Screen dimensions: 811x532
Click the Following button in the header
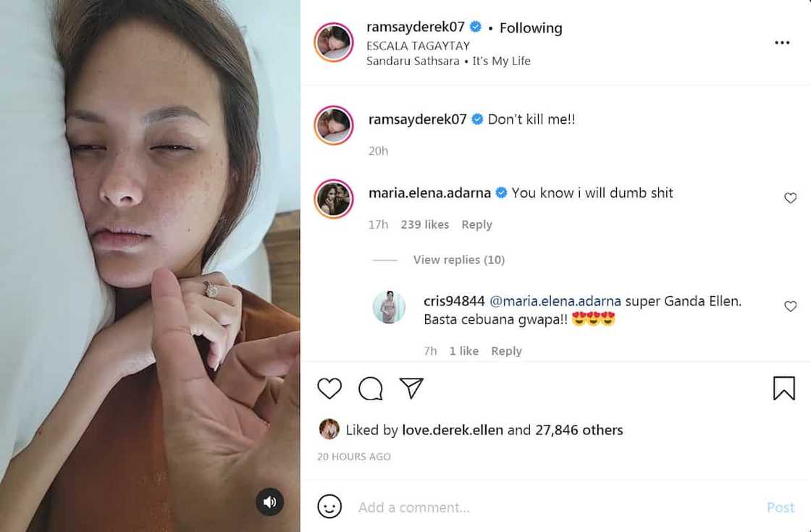coord(530,28)
